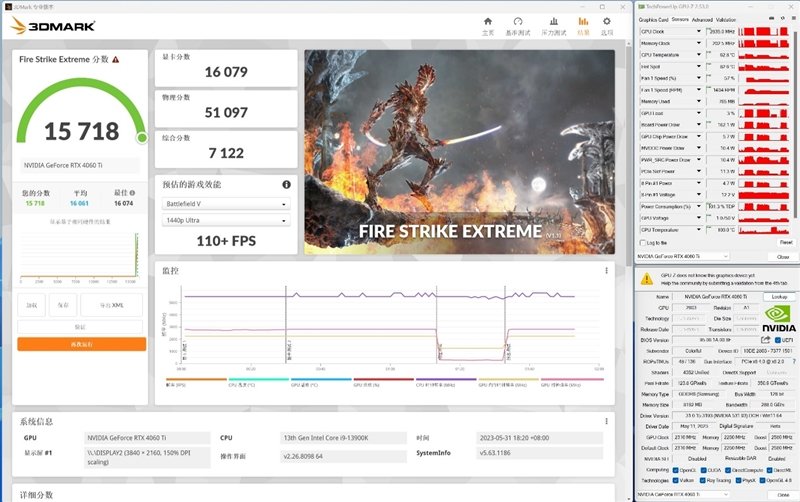The image size is (800, 502).
Task: Open the GPU Voltage sensor dropdown arrow
Action: click(x=699, y=218)
